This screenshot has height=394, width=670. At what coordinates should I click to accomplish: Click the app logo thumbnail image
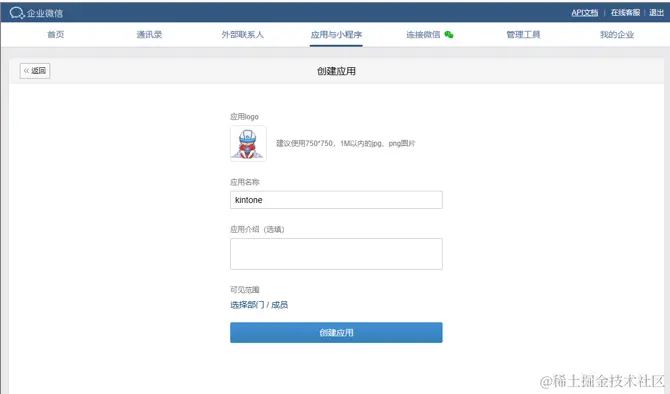pyautogui.click(x=248, y=144)
